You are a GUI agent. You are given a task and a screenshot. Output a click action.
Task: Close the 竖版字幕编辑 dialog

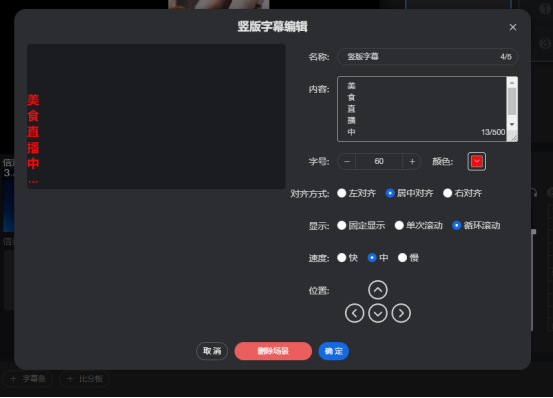click(x=513, y=27)
